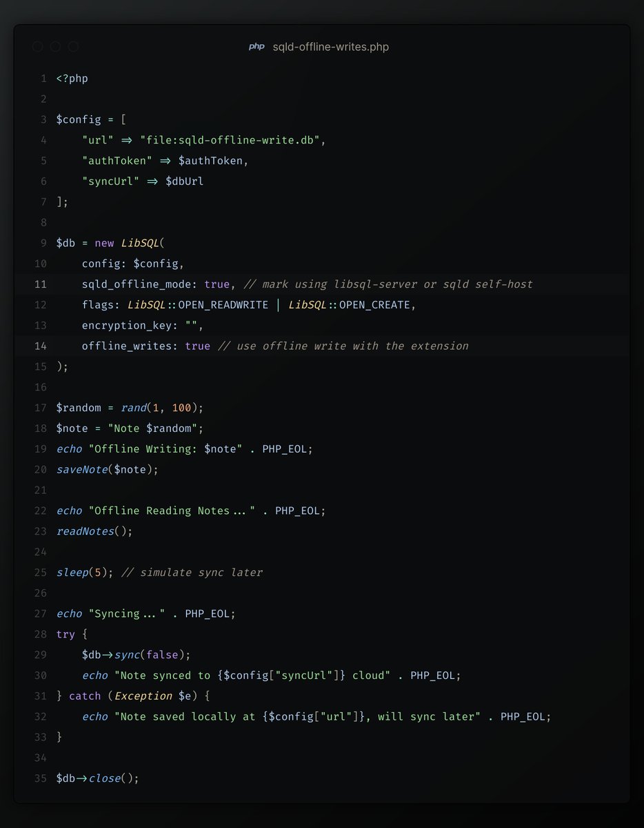Click line number 25 in the gutter

41,573
